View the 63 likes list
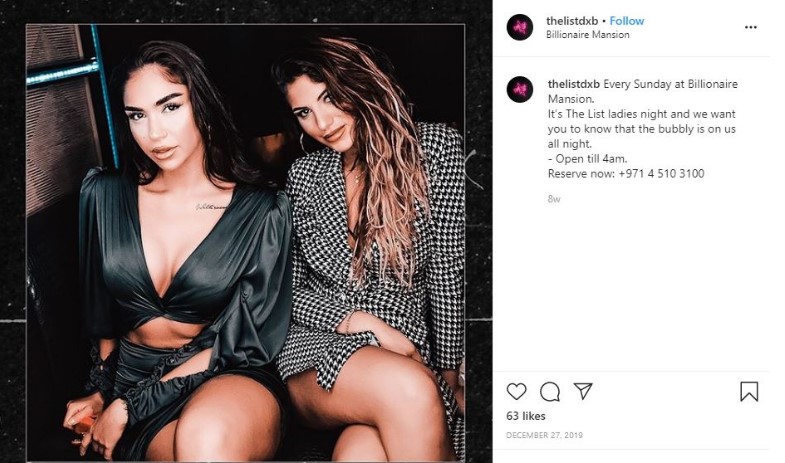The width and height of the screenshot is (785, 463). (x=526, y=416)
